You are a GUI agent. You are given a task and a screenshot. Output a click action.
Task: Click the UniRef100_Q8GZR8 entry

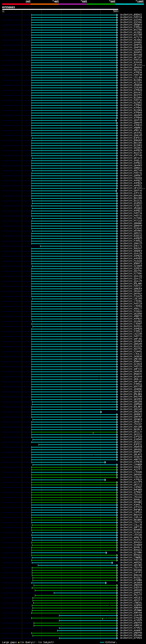[131, 402]
